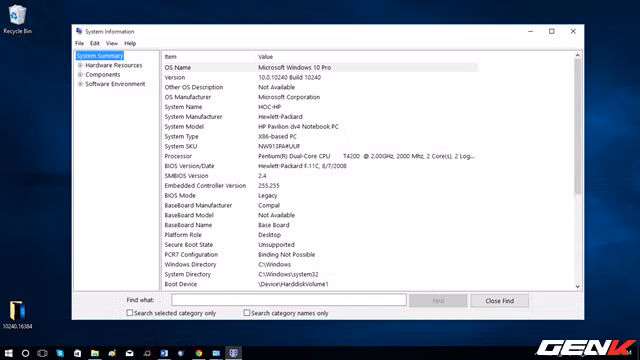
Task: Select System Summary in the tree
Action: click(x=100, y=56)
